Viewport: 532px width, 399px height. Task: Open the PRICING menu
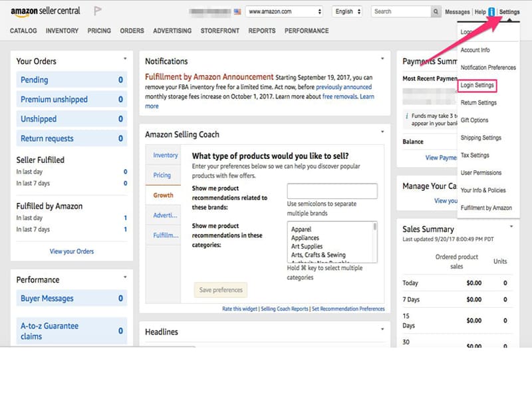[x=99, y=31]
